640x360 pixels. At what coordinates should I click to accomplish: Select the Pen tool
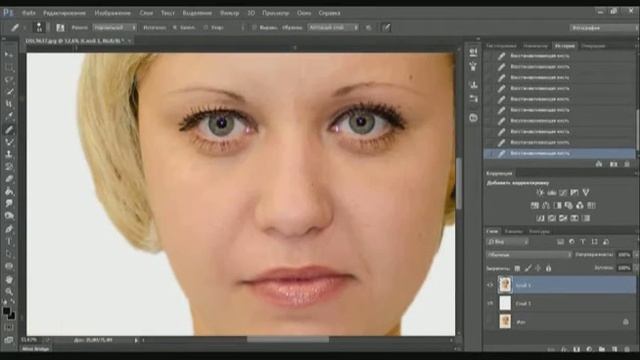pos(9,229)
